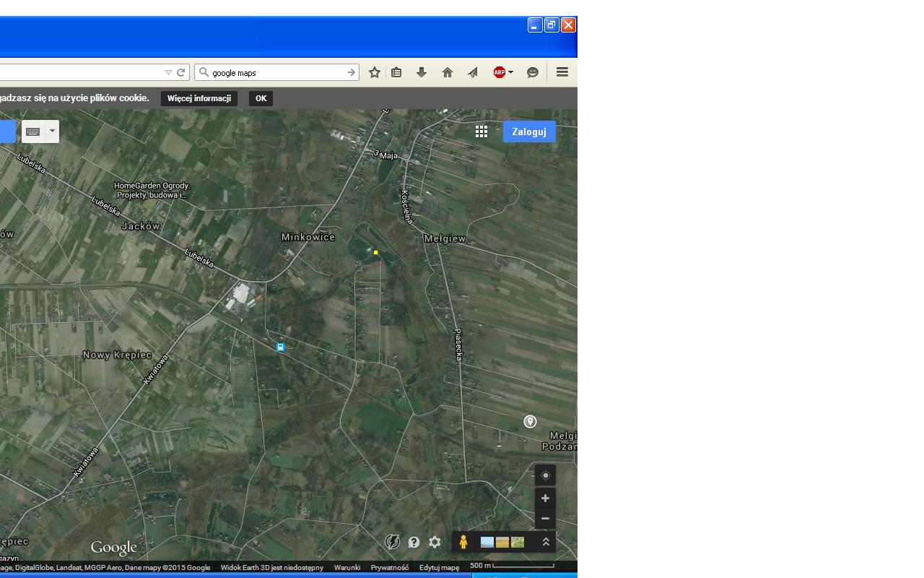Open Firefox downloads arrow
The image size is (924, 578).
(422, 72)
